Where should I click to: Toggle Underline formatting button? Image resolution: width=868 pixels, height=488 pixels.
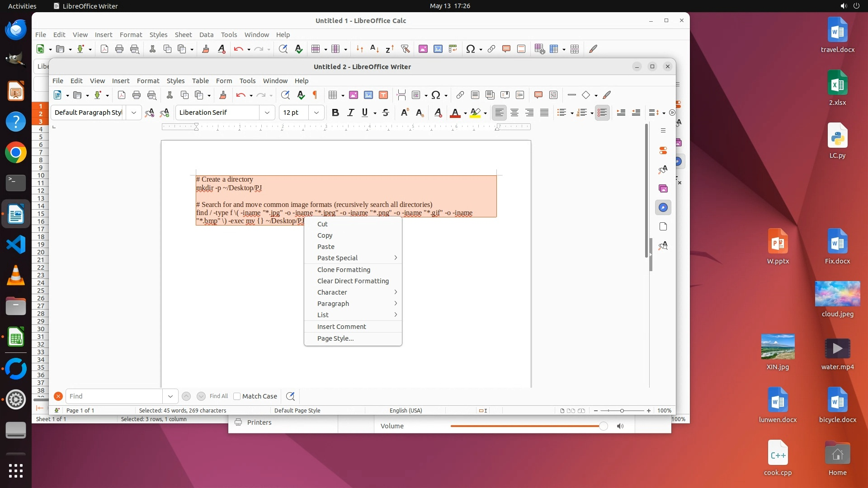(x=365, y=113)
